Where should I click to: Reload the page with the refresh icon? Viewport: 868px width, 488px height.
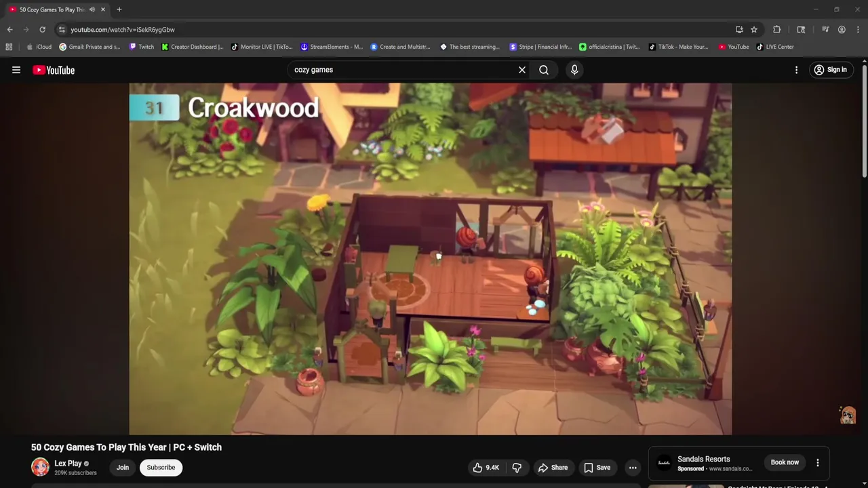point(42,30)
